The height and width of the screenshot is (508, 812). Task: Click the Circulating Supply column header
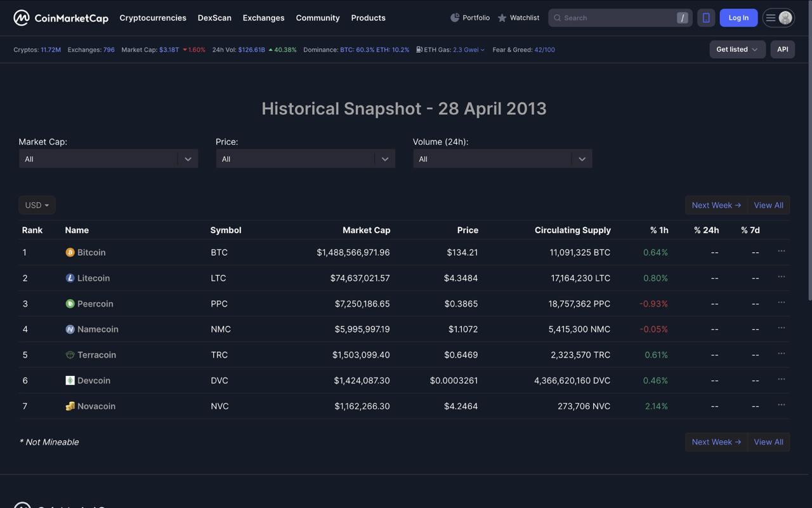click(x=573, y=230)
